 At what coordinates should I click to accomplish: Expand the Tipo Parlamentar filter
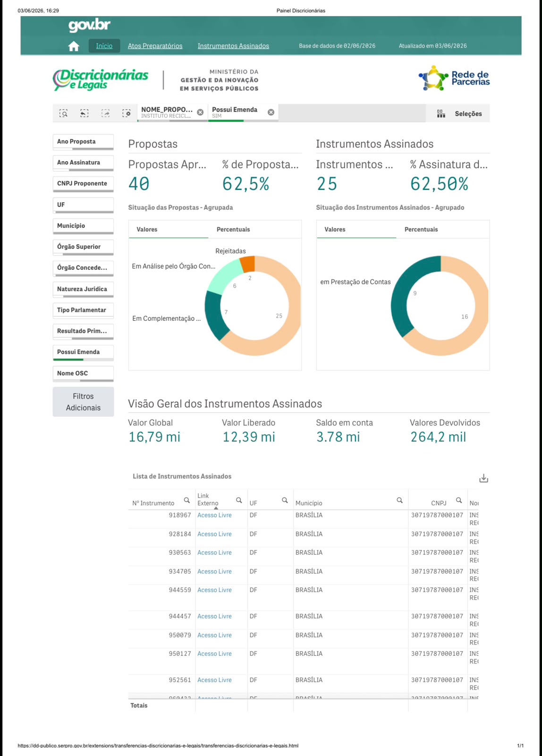tap(83, 311)
